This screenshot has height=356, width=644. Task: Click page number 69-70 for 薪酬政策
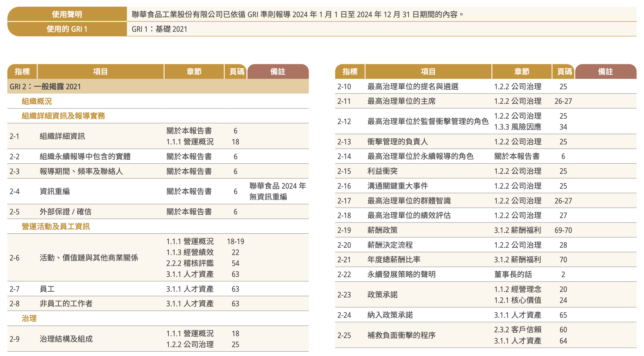coord(563,230)
